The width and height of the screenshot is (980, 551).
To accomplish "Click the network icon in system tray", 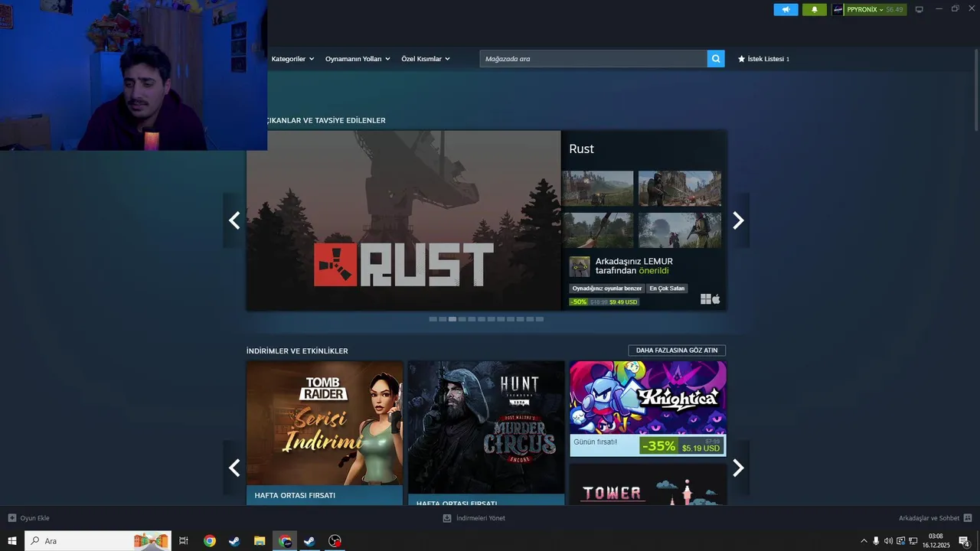I will tap(913, 541).
